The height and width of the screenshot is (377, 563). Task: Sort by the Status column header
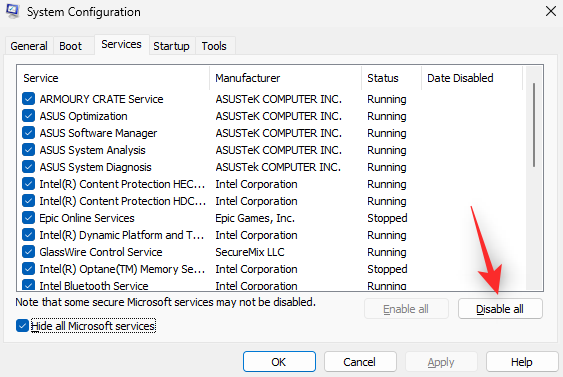(391, 78)
